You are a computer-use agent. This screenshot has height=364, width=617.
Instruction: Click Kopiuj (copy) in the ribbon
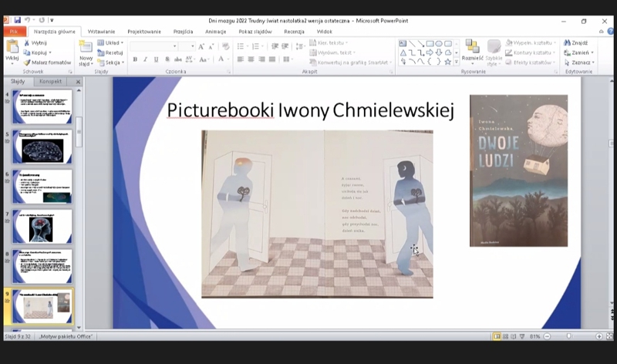pyautogui.click(x=36, y=52)
